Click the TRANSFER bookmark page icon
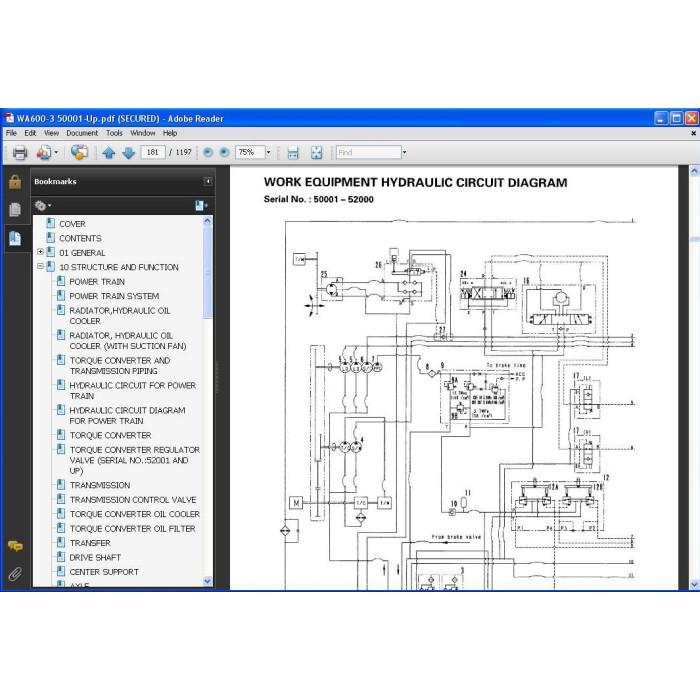Image resolution: width=700 pixels, height=700 pixels. [x=61, y=542]
